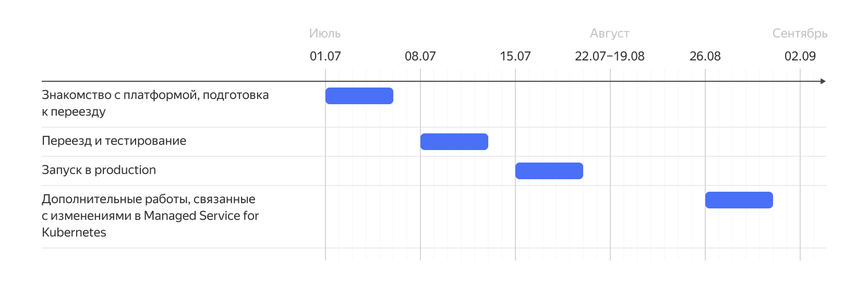Click the 'Июль' month header

325,33
